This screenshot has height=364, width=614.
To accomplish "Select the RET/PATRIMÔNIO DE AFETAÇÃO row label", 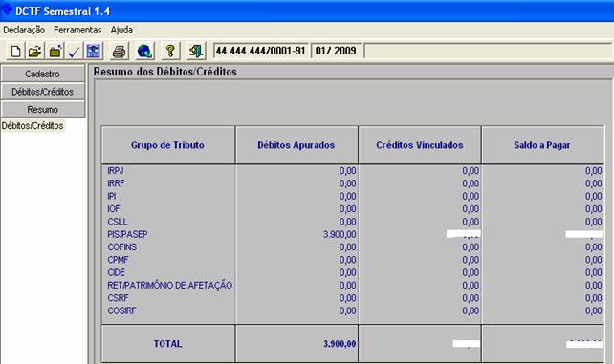I will click(170, 286).
